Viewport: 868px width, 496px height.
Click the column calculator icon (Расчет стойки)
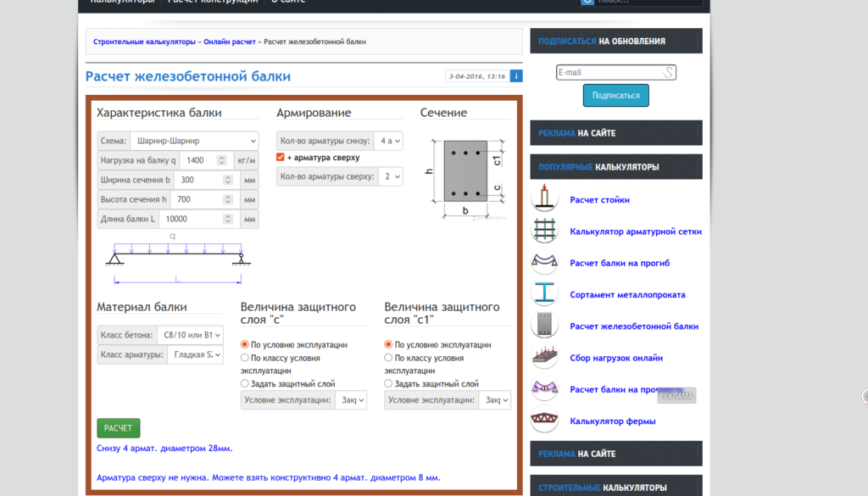544,199
